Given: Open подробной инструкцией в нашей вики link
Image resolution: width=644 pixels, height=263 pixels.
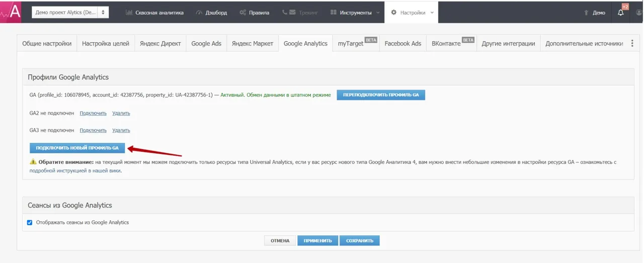Looking at the screenshot, I should [75, 170].
